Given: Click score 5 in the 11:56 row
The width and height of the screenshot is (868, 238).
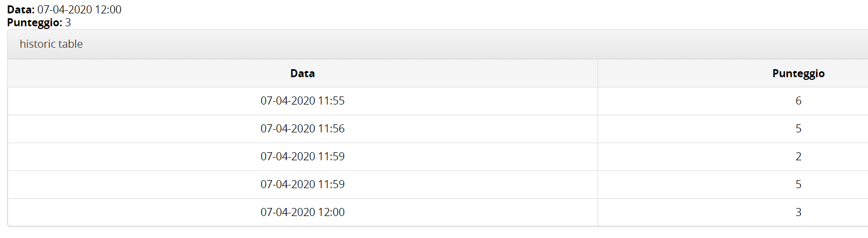Looking at the screenshot, I should pos(798,129).
